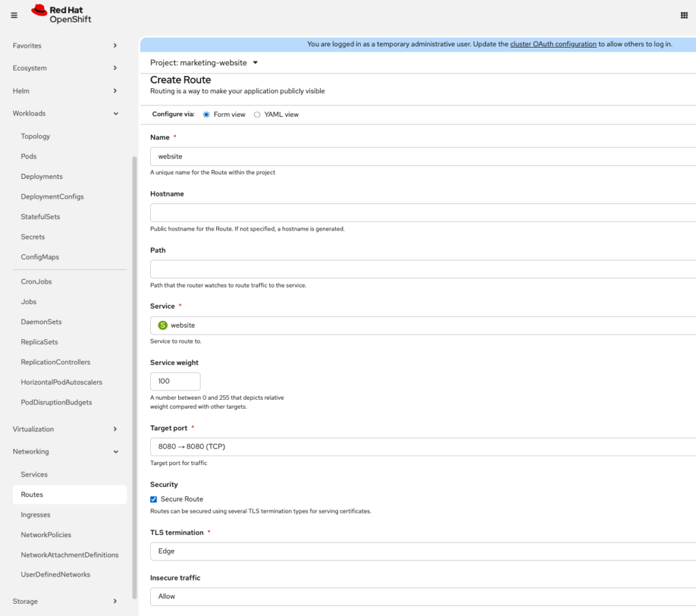Open the Target port 8080 dropdown
This screenshot has width=696, height=616.
click(x=421, y=447)
